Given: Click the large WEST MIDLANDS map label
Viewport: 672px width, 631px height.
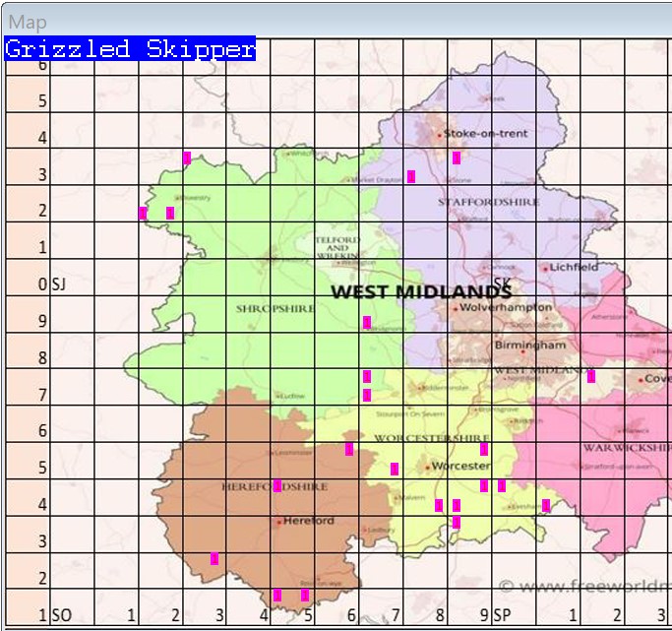Looking at the screenshot, I should click(420, 292).
